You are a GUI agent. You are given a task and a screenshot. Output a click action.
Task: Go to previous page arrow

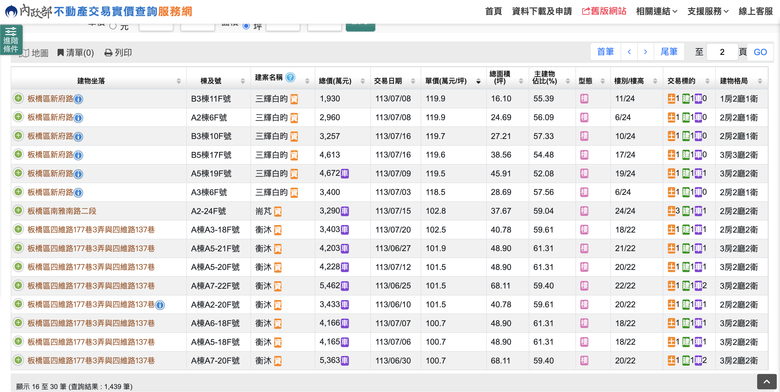[x=629, y=52]
